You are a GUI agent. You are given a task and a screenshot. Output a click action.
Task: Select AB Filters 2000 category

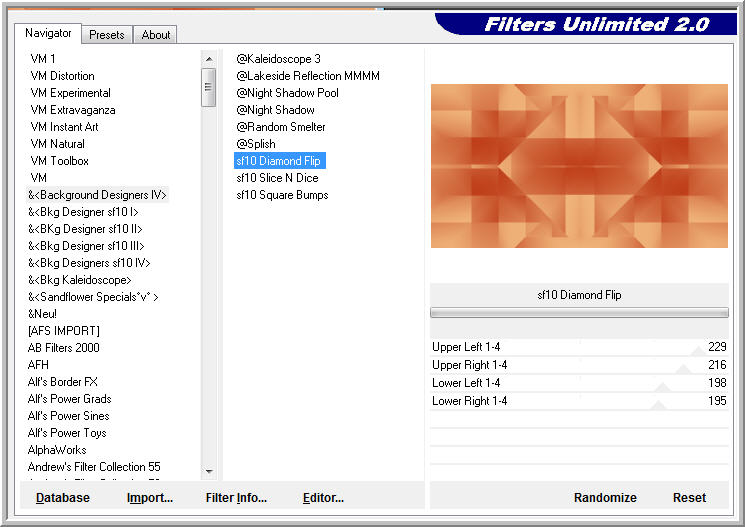click(x=63, y=348)
